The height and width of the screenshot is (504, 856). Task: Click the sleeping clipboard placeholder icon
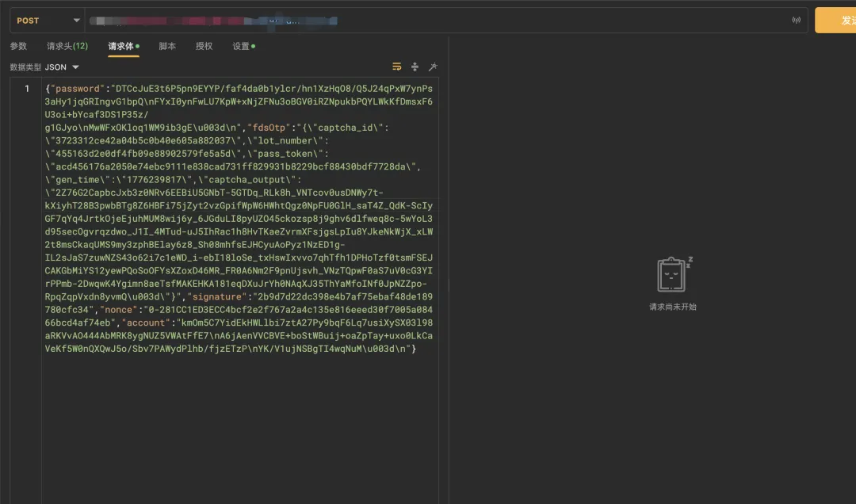[674, 274]
